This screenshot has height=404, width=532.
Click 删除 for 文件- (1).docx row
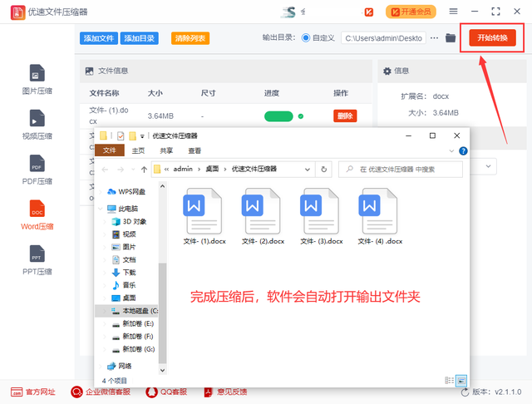(345, 116)
